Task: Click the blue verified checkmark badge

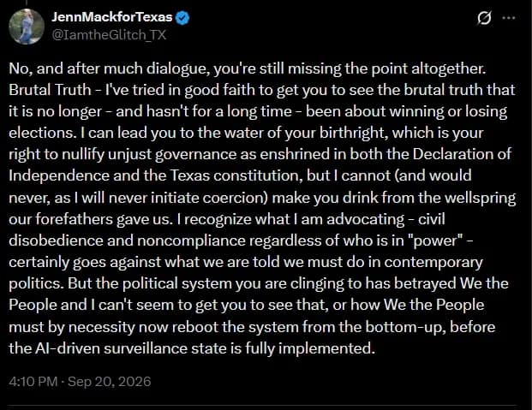Action: (x=182, y=18)
